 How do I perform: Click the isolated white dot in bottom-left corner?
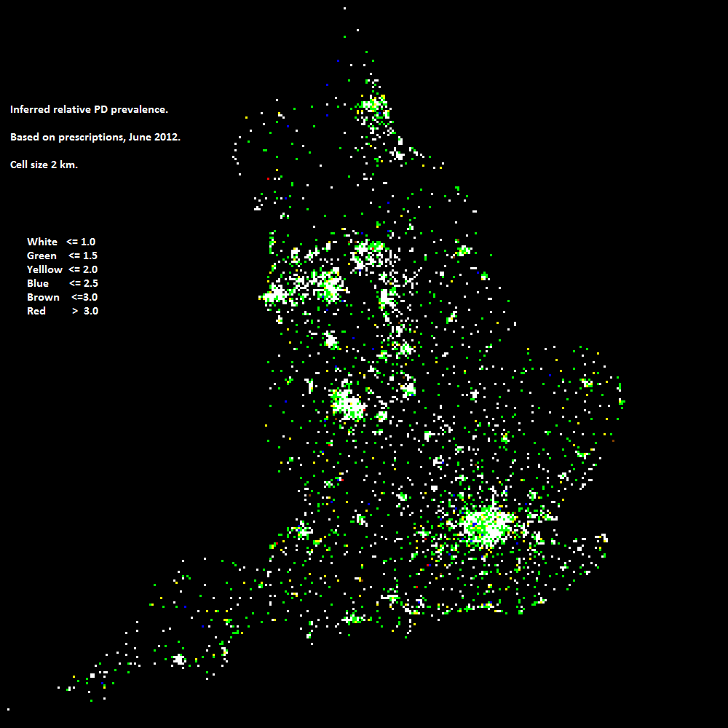click(9, 708)
